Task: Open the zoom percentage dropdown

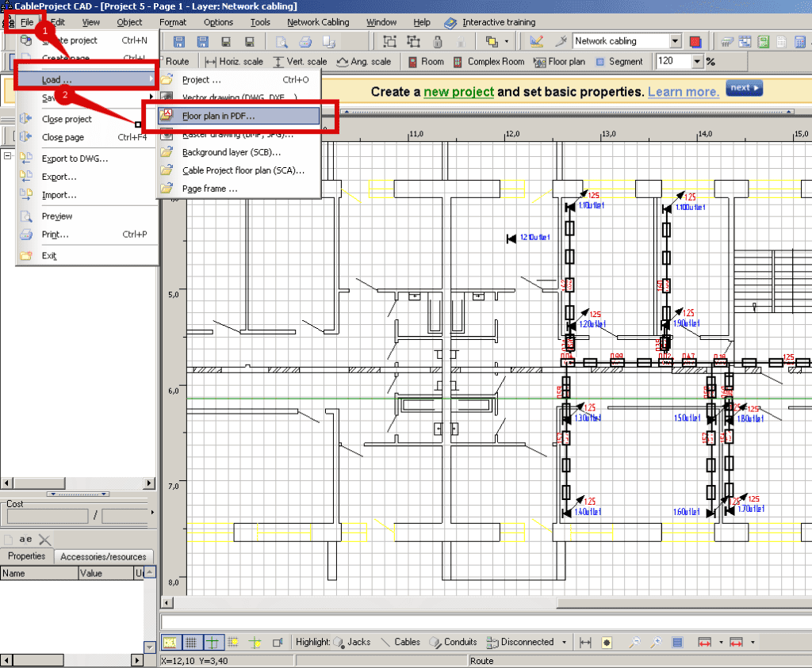Action: 697,62
